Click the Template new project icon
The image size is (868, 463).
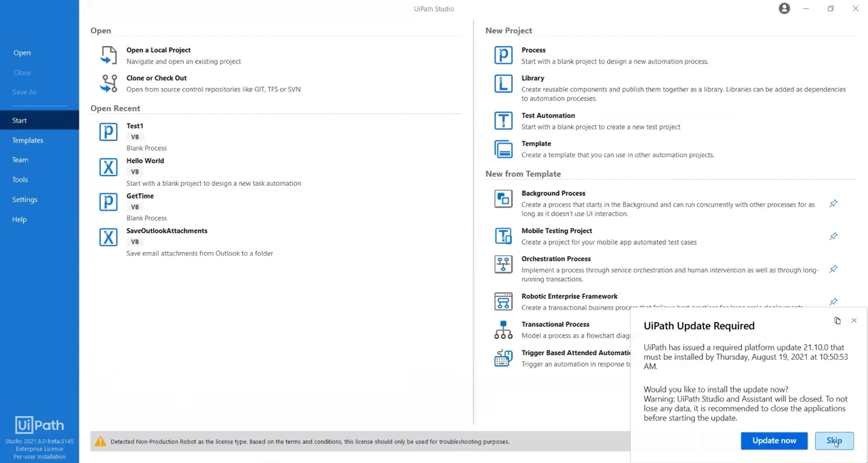(503, 148)
